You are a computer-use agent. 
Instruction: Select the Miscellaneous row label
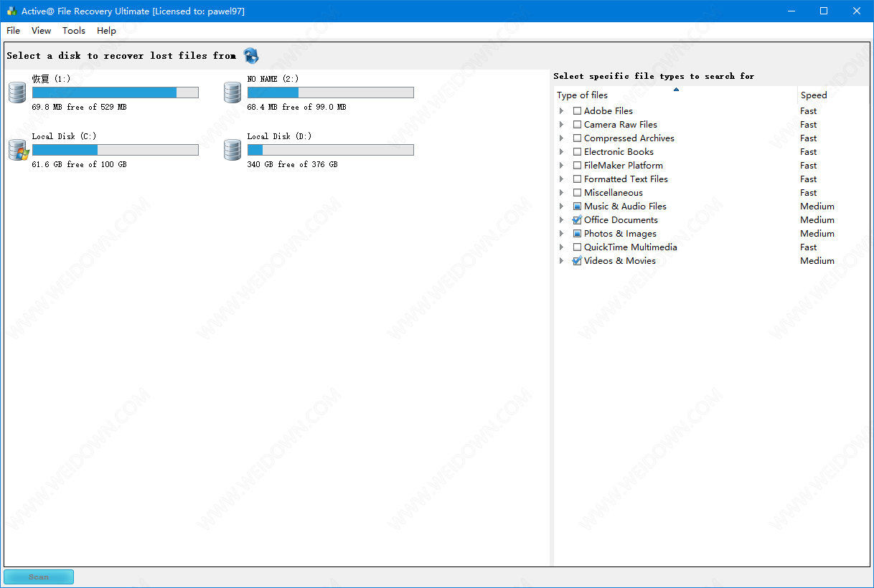pyautogui.click(x=614, y=193)
